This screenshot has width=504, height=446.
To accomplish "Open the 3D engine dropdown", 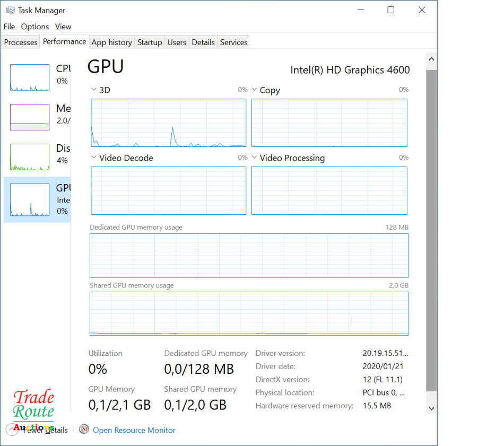I will [x=94, y=90].
